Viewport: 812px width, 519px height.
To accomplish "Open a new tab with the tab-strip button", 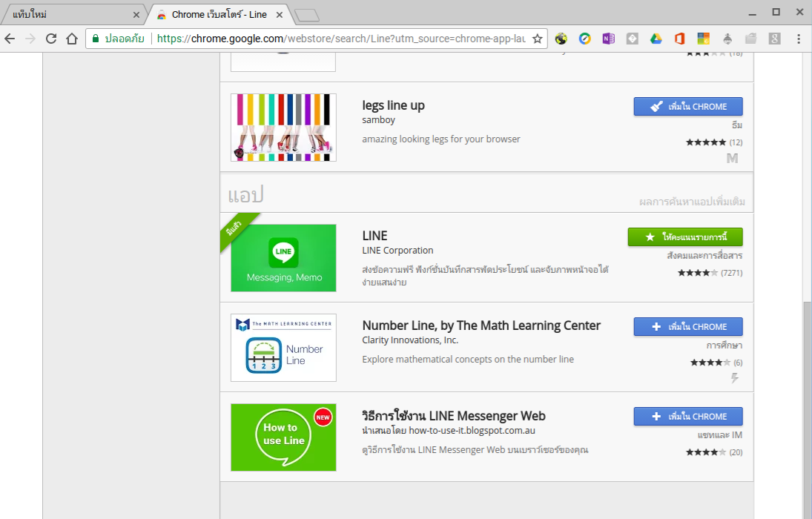I will point(306,16).
